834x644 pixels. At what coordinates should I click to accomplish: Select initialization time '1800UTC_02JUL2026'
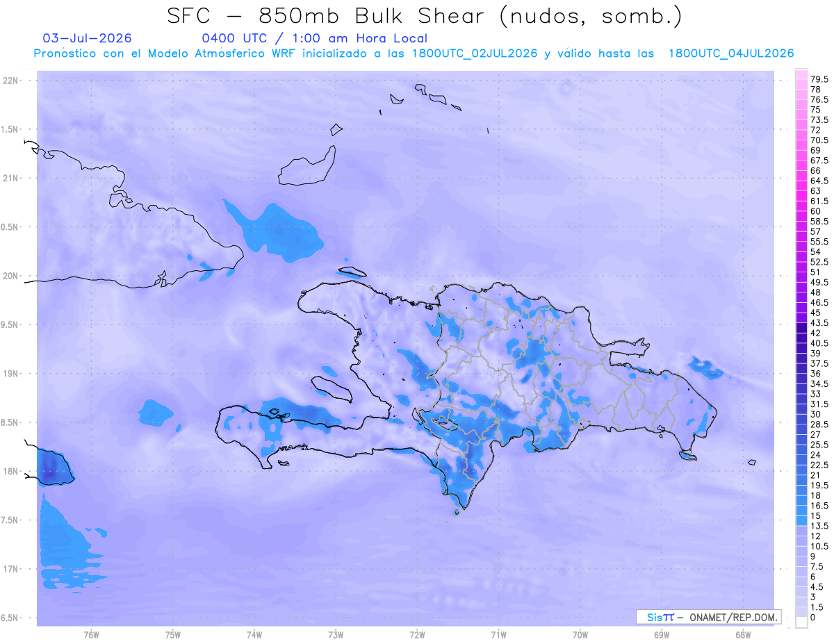click(x=474, y=53)
